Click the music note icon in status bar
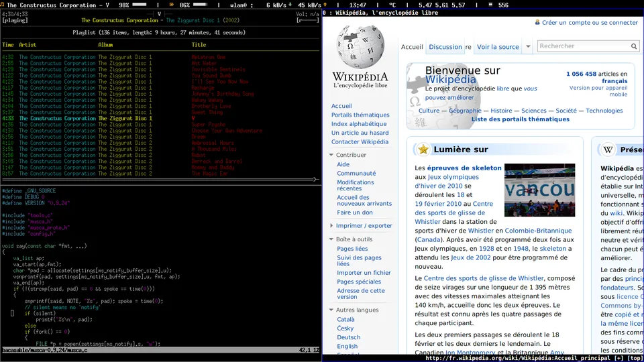This screenshot has height=362, width=644. coord(3,5)
